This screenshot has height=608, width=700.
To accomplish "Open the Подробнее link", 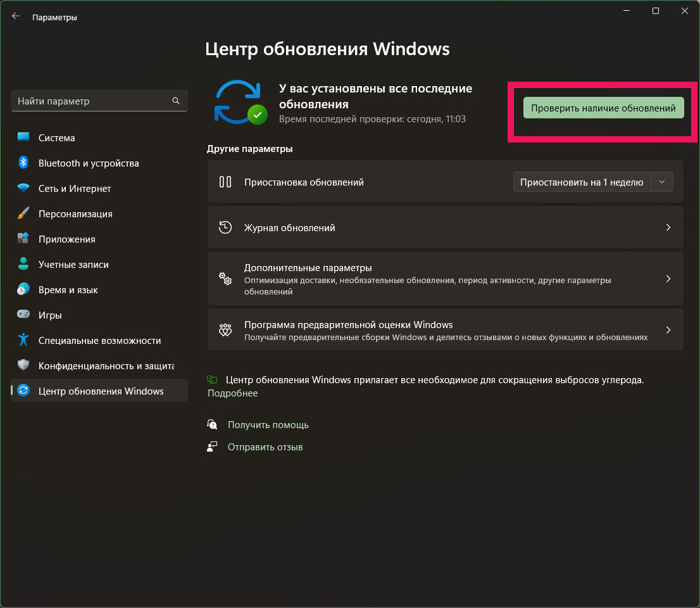I will pyautogui.click(x=232, y=393).
